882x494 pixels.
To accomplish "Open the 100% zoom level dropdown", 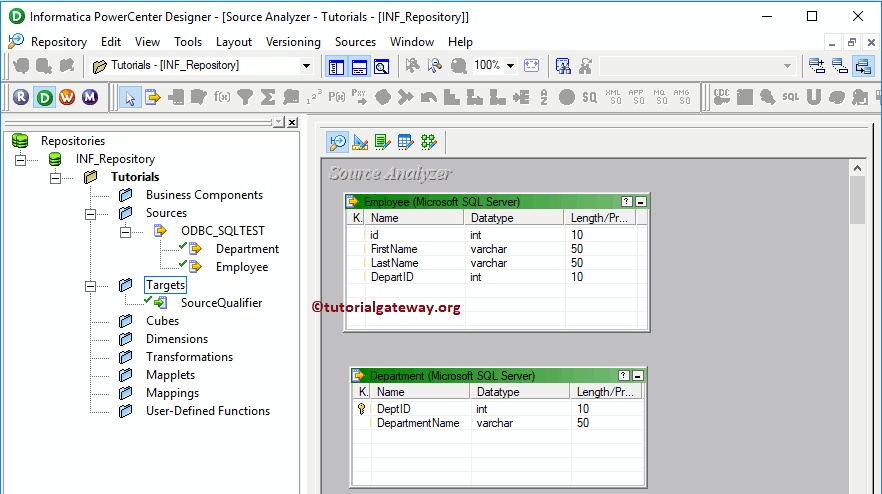I will 510,66.
